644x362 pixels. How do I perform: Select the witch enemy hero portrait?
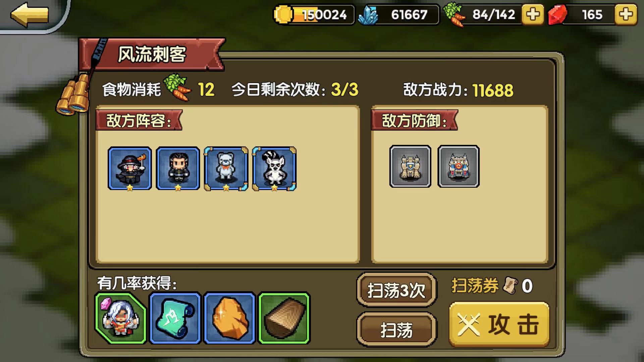pos(130,169)
